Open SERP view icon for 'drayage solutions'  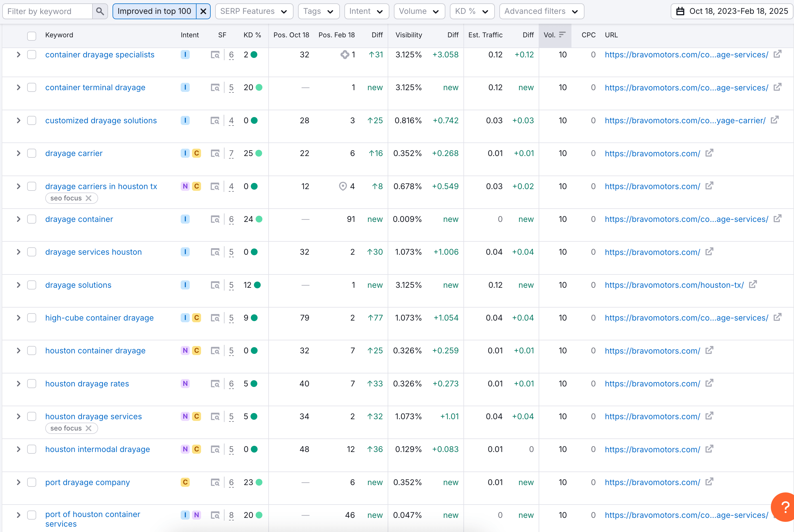[215, 285]
